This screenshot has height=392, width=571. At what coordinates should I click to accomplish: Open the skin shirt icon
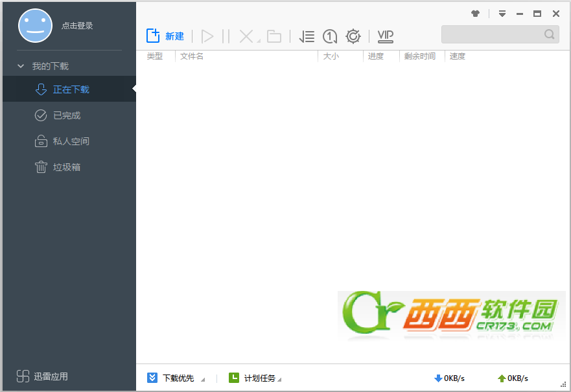coord(475,14)
